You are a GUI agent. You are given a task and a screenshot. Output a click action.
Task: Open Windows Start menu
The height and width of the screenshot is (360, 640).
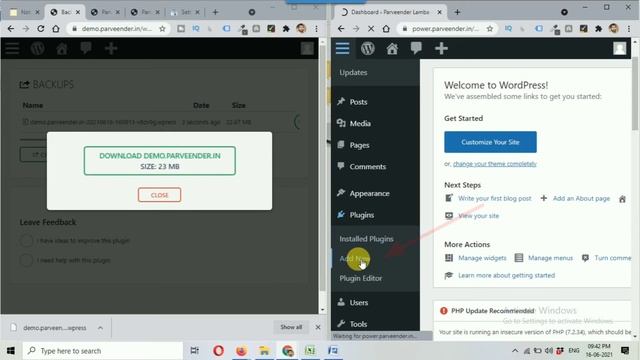(11, 351)
